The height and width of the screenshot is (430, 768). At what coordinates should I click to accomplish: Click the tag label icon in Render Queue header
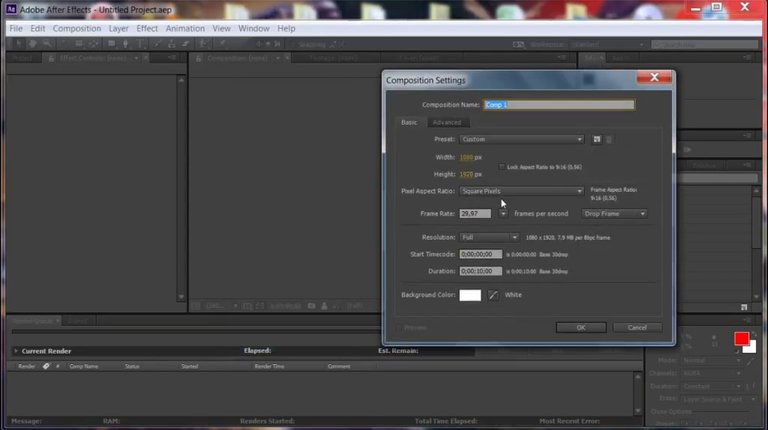(x=46, y=366)
